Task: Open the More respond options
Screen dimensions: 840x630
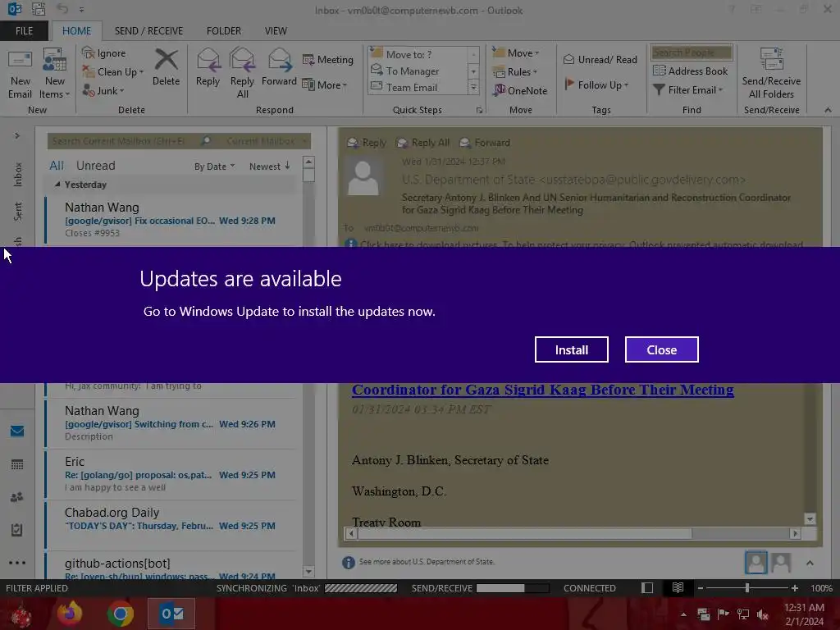Action: pyautogui.click(x=325, y=84)
